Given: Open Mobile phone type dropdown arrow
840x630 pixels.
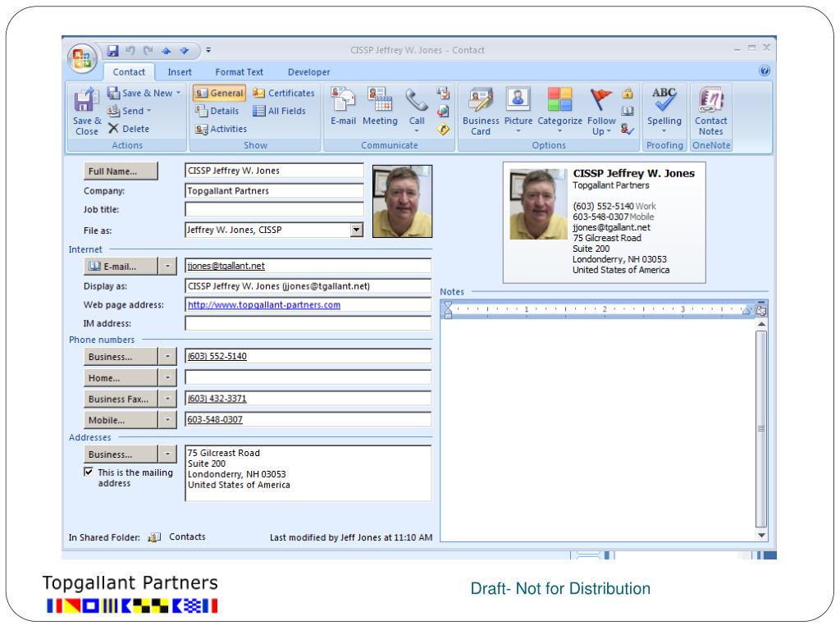Looking at the screenshot, I should tap(167, 420).
